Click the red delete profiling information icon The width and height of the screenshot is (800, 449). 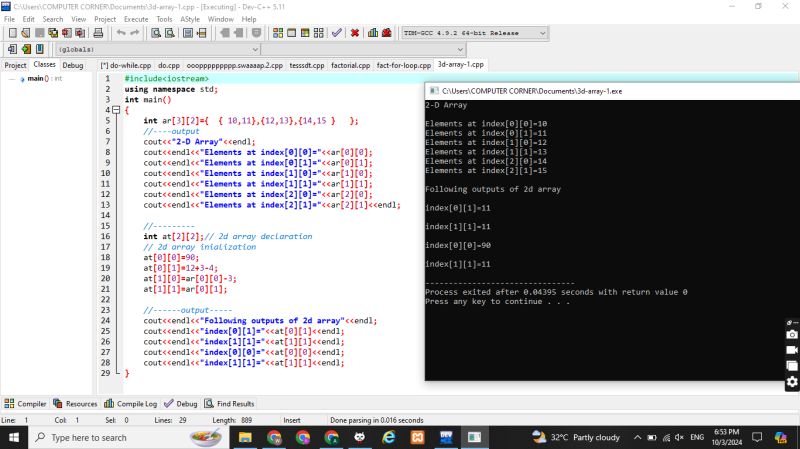(387, 33)
